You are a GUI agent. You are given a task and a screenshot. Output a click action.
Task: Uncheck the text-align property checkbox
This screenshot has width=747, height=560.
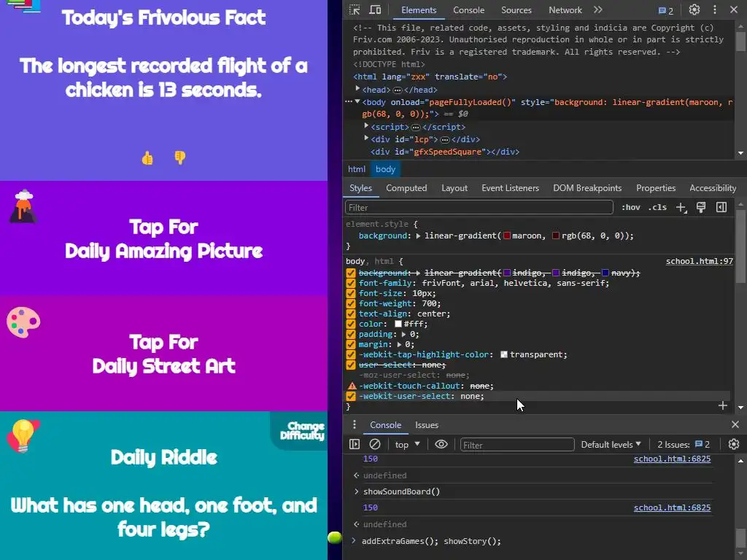pos(351,314)
